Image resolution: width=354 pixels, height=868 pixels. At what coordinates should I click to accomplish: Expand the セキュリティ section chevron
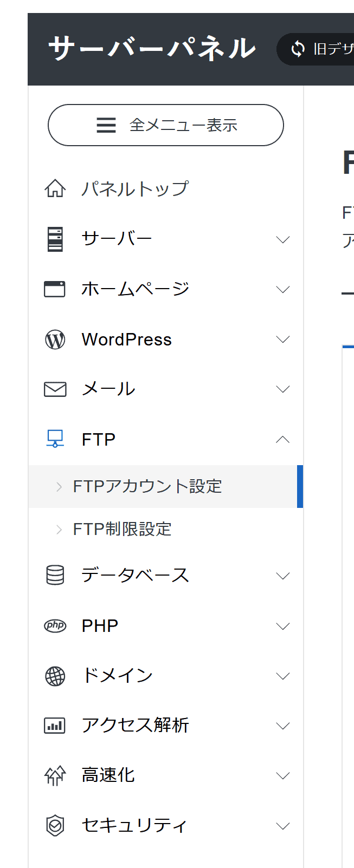(282, 826)
